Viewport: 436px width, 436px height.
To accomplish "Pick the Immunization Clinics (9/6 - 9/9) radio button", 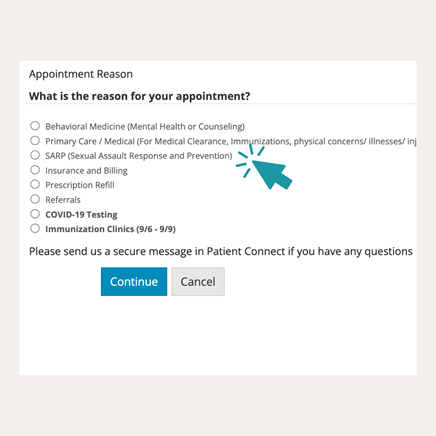I will pyautogui.click(x=35, y=228).
